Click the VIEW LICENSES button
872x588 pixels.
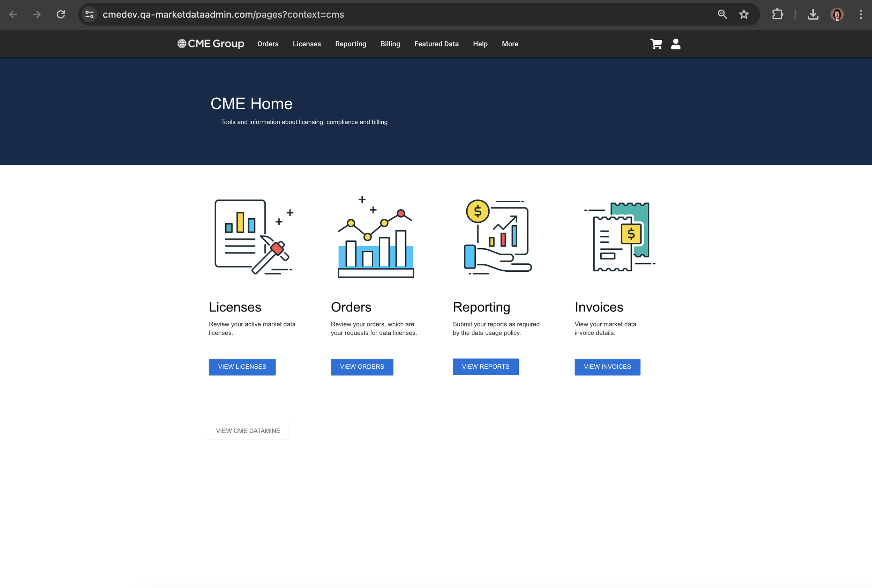pos(242,367)
